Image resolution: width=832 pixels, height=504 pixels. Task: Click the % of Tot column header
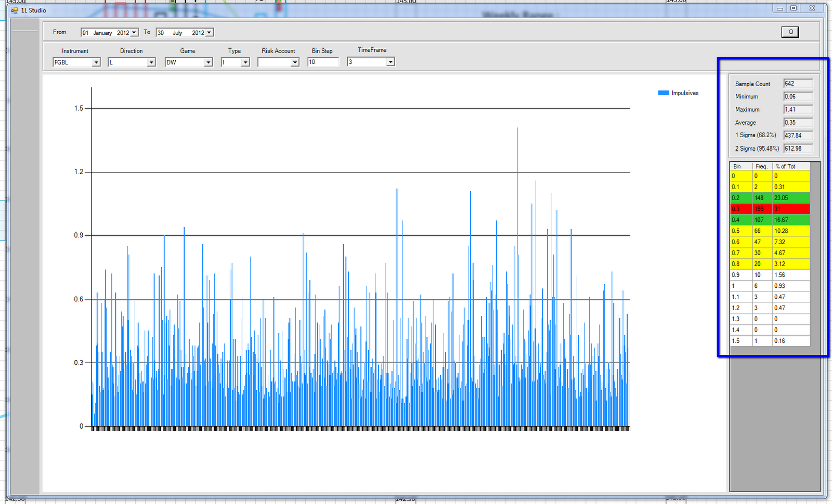[x=791, y=166]
